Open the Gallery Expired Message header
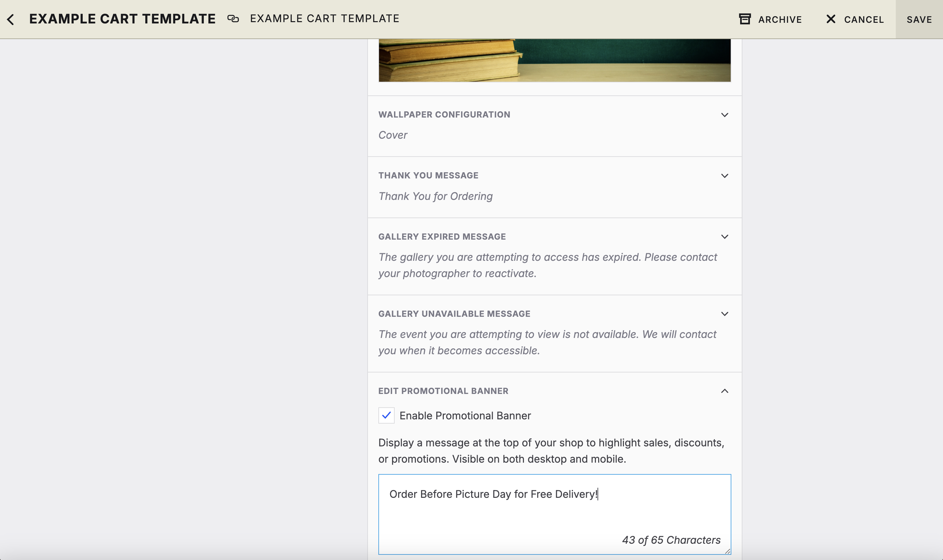The image size is (943, 560). (442, 237)
